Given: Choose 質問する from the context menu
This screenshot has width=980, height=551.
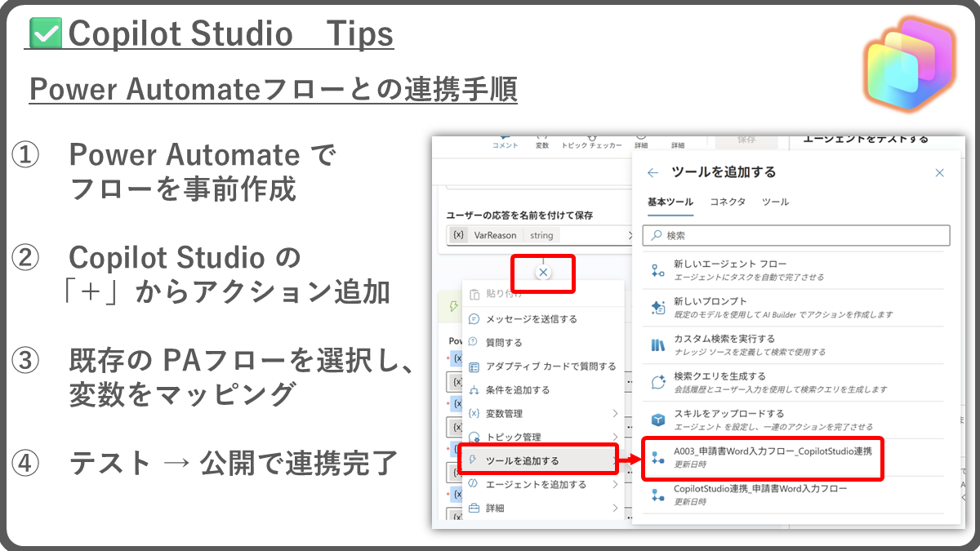Looking at the screenshot, I should click(x=504, y=343).
